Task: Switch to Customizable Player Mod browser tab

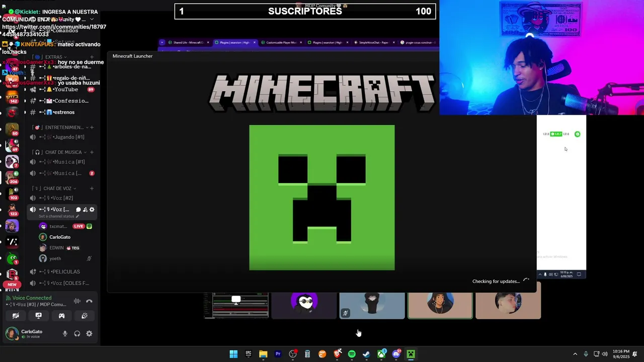Action: pyautogui.click(x=281, y=42)
